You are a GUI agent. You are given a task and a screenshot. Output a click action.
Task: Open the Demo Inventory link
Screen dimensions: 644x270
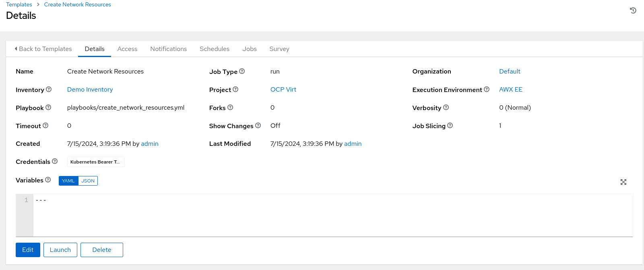pyautogui.click(x=90, y=90)
